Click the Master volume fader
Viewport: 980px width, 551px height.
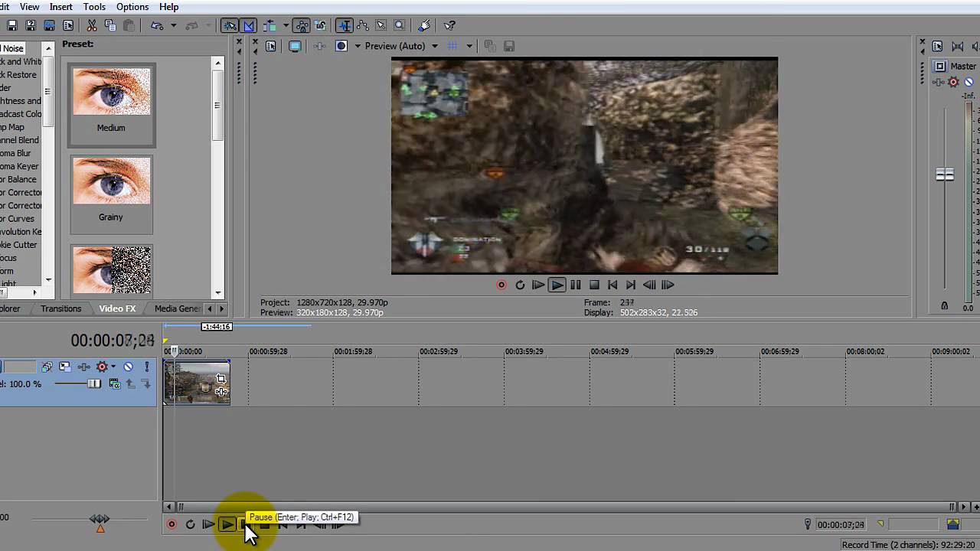pyautogui.click(x=945, y=174)
